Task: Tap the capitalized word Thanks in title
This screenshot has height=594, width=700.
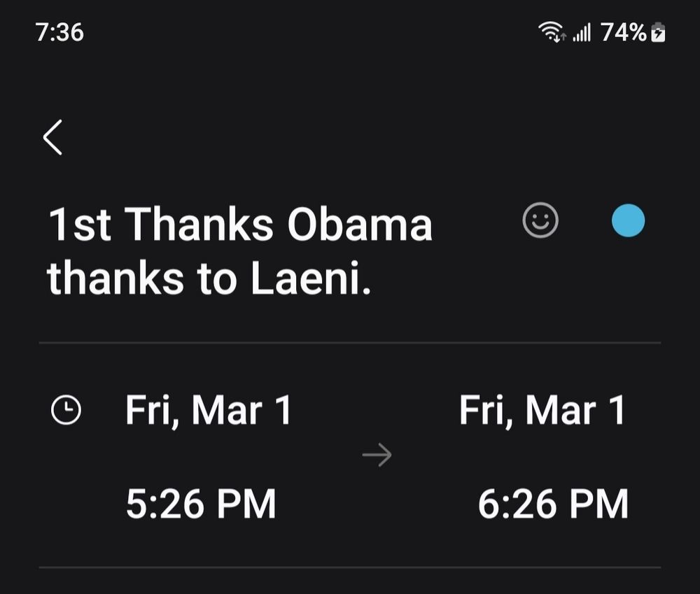Action: (199, 225)
